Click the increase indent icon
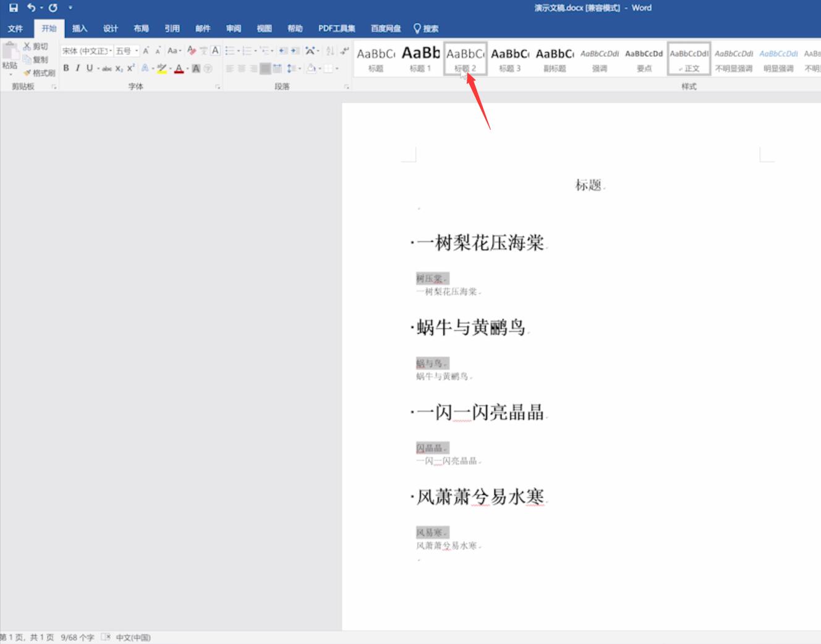The width and height of the screenshot is (821, 644). pyautogui.click(x=295, y=51)
